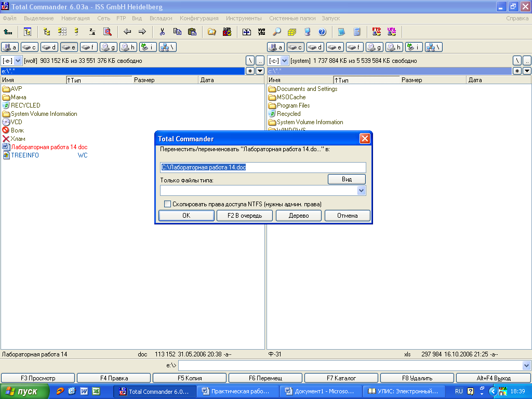Image resolution: width=532 pixels, height=399 pixels.
Task: Open the Файл menu
Action: click(x=9, y=18)
